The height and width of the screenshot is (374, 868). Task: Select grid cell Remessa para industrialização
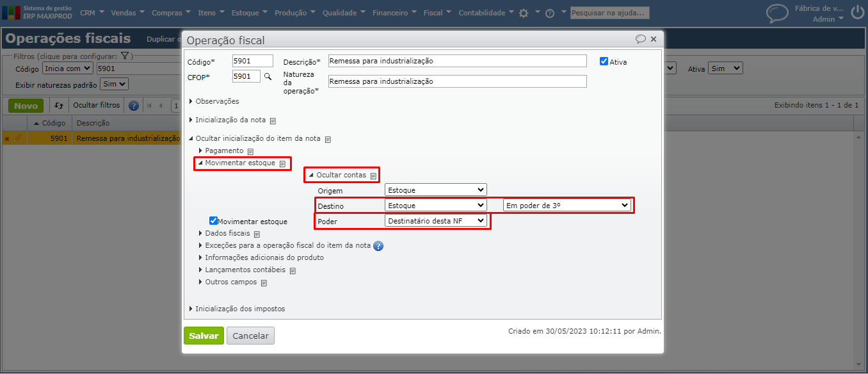[x=128, y=138]
